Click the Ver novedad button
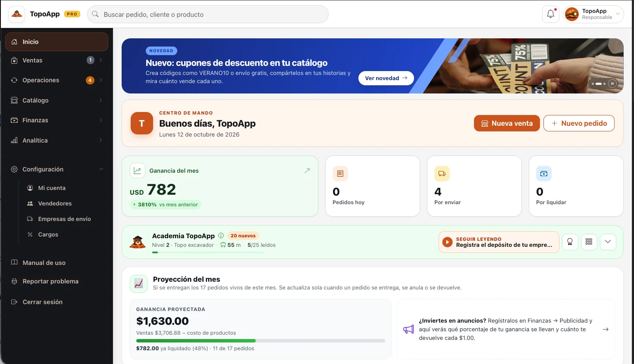 386,78
